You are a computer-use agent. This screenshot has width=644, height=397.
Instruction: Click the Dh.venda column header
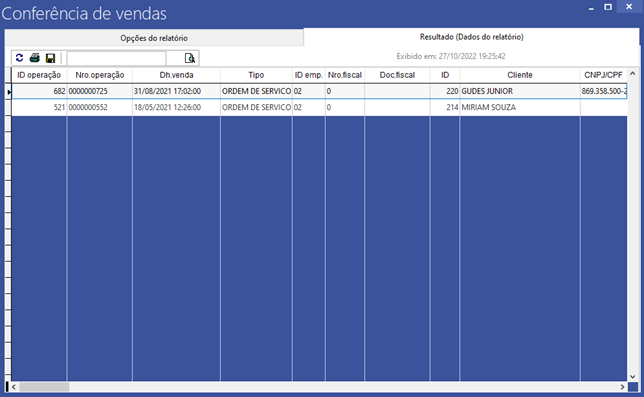pyautogui.click(x=176, y=75)
